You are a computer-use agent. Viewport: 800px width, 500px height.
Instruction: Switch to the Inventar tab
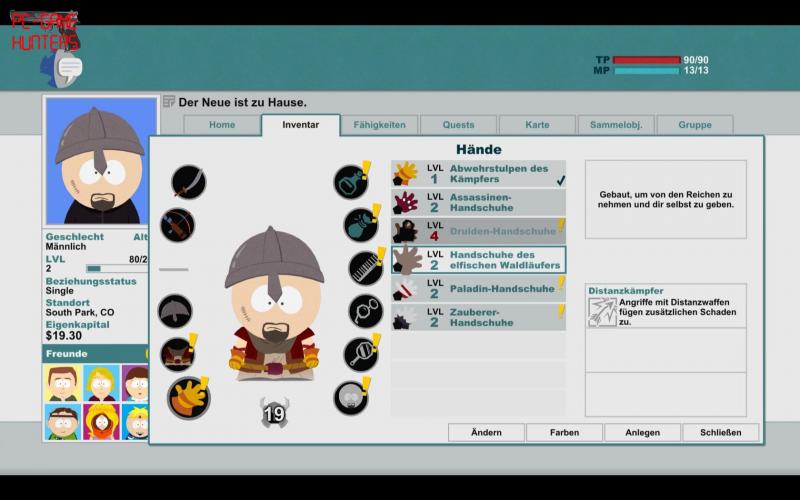tap(301, 125)
